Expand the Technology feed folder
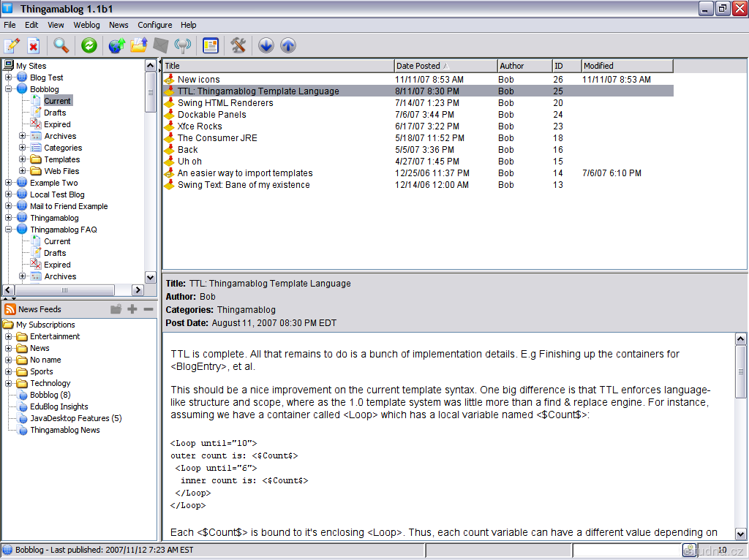Screen dimensions: 749x560 pyautogui.click(x=9, y=383)
